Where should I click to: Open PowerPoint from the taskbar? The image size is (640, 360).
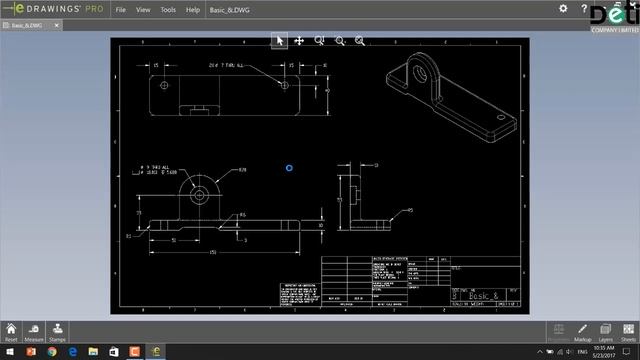coord(31,352)
